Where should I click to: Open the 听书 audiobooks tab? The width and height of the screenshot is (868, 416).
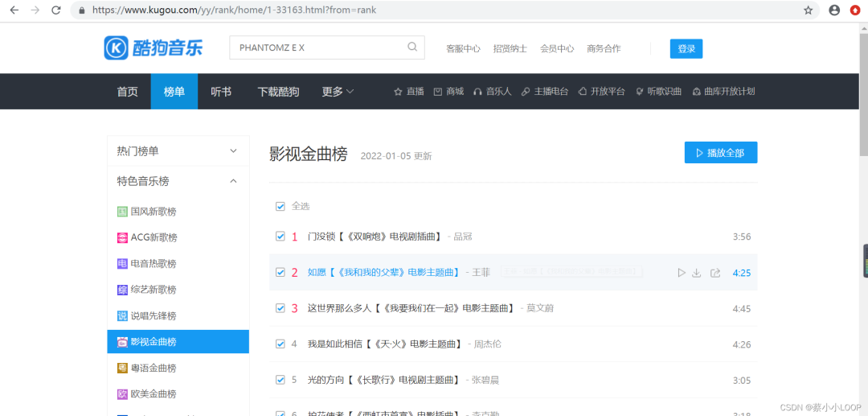click(x=221, y=92)
